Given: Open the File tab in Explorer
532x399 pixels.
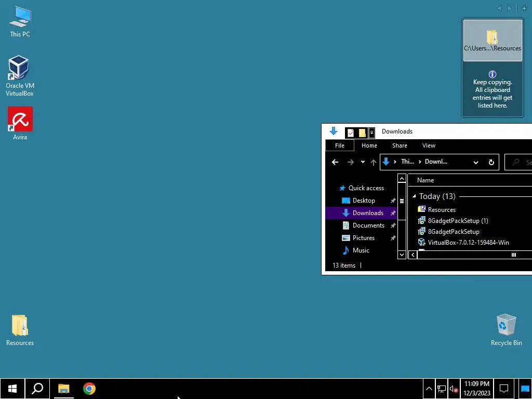Looking at the screenshot, I should click(x=340, y=145).
